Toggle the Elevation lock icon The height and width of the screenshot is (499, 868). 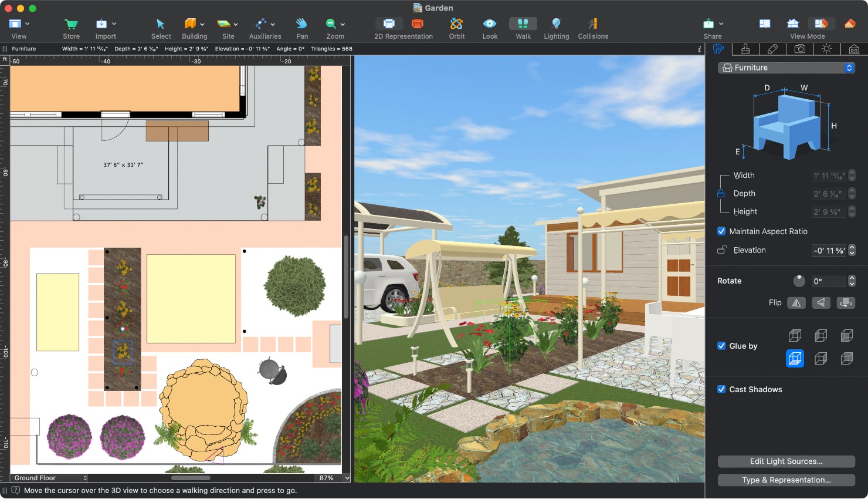click(721, 250)
